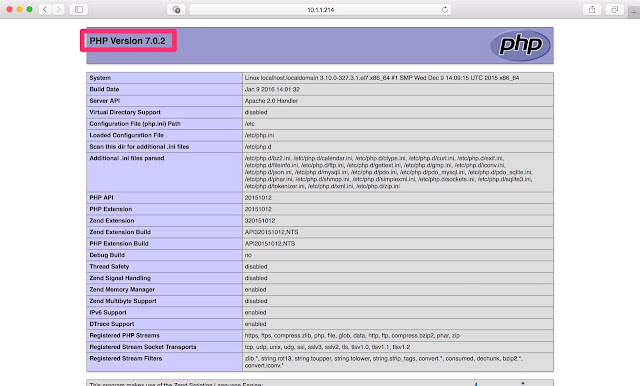Click the PHP Version 7.0.2 heading
The height and width of the screenshot is (386, 640).
point(127,41)
